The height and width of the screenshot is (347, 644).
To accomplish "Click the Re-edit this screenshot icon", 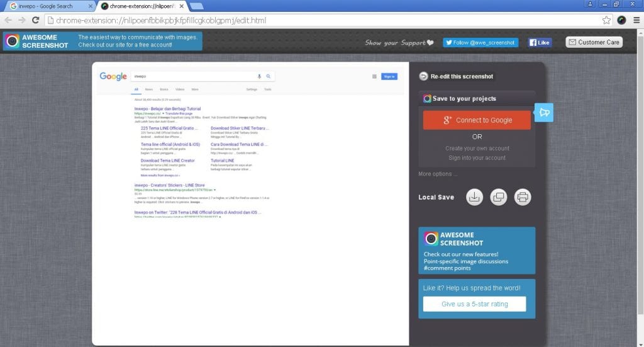I will coord(423,76).
